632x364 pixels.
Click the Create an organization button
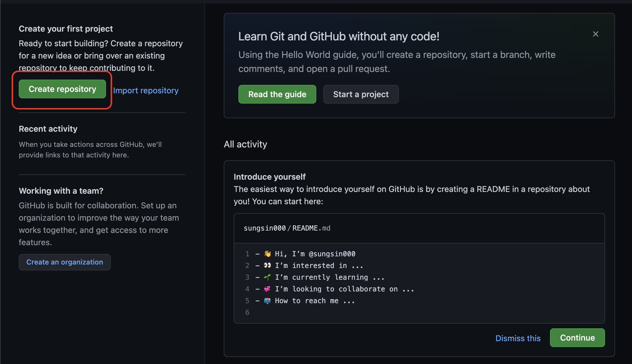(64, 262)
